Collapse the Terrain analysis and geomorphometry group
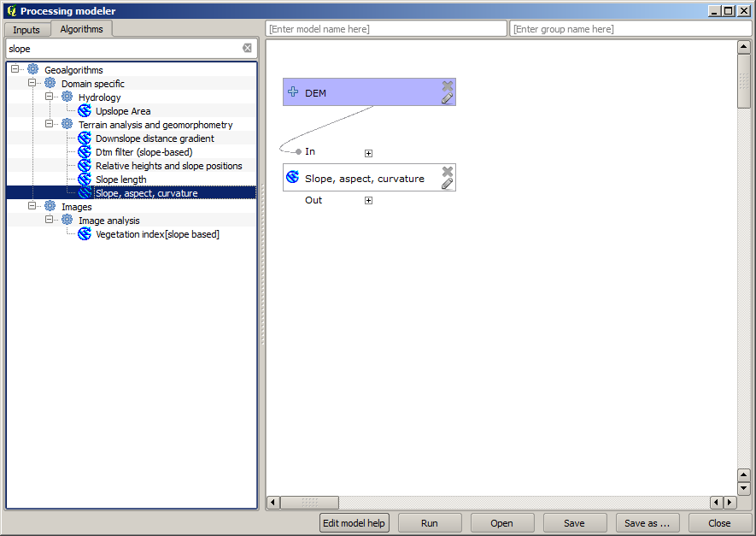The image size is (756, 536). point(50,125)
